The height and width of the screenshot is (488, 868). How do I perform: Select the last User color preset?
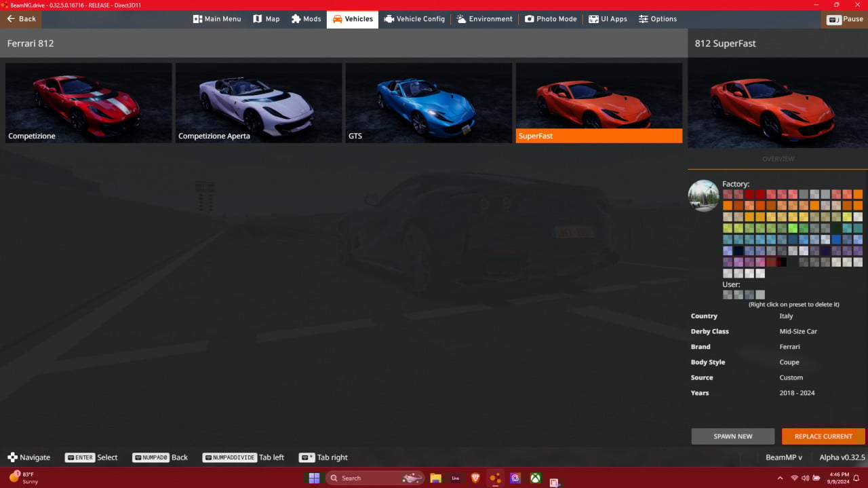[760, 295]
